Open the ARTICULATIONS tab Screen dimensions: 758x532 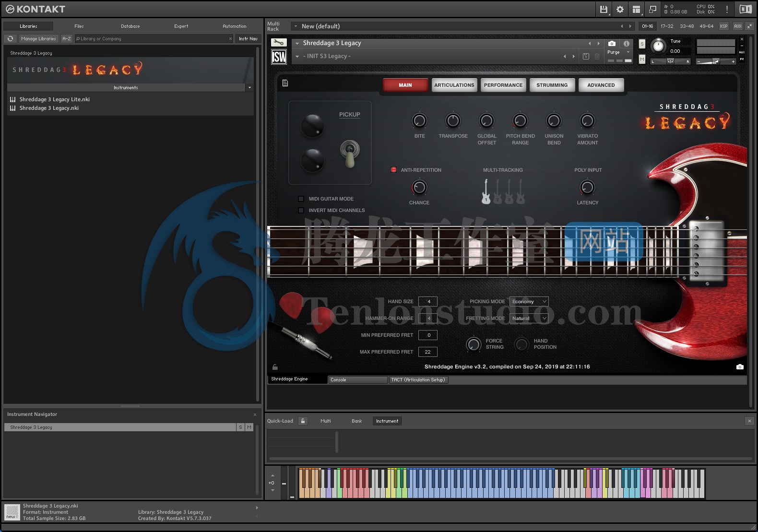click(454, 85)
